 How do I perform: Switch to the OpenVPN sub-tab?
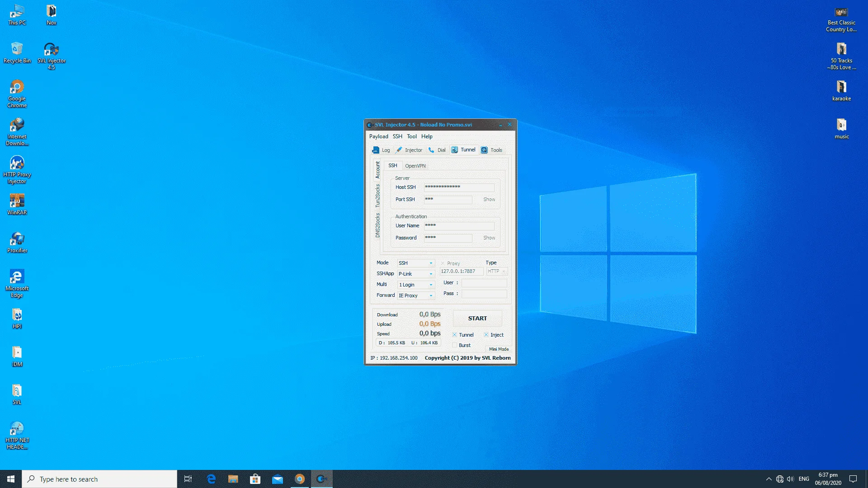415,166
